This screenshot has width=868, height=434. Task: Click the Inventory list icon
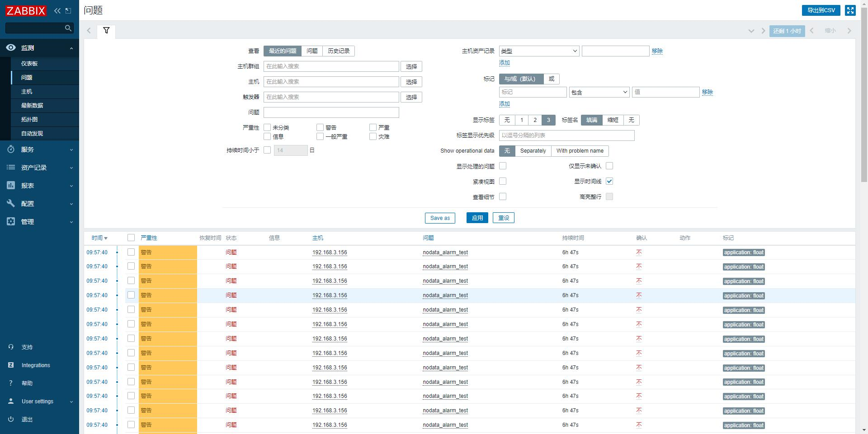[x=11, y=167]
